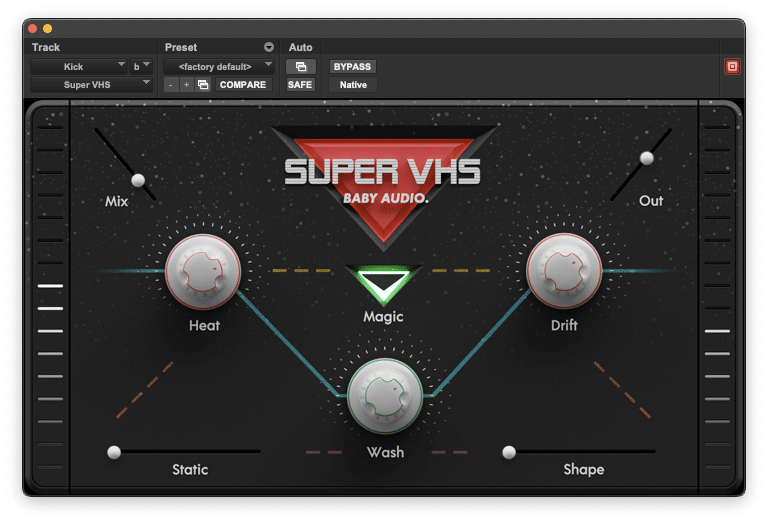Click the copy settings icon beside COMPARE
The image size is (768, 523).
tap(203, 85)
